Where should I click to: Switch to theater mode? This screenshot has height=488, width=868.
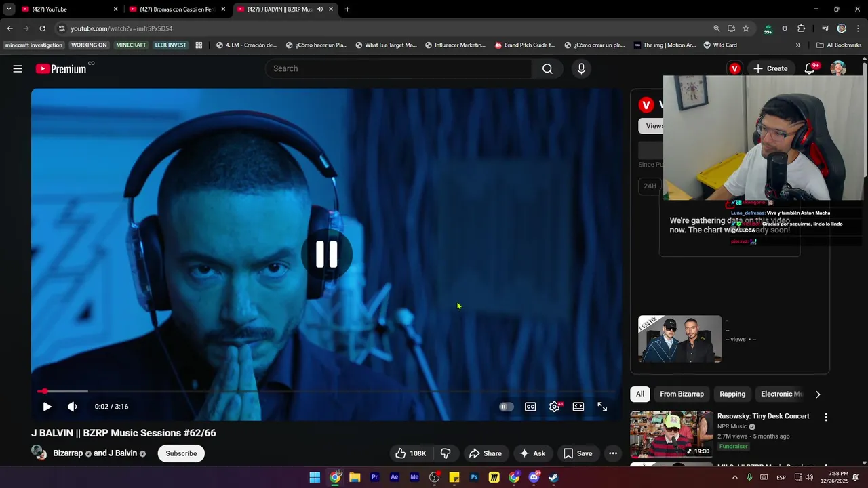coord(578,407)
